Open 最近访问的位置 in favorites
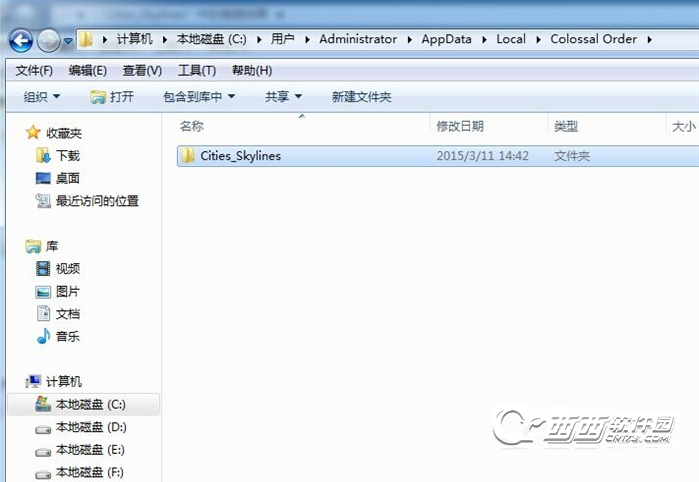The height and width of the screenshot is (482, 699). pos(97,201)
